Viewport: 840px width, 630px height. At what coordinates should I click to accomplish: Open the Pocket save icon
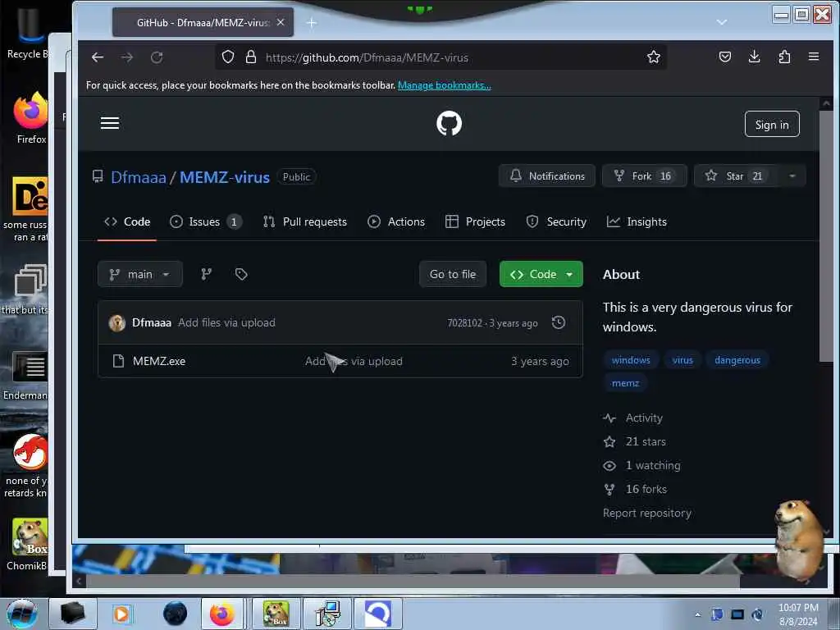(x=725, y=57)
